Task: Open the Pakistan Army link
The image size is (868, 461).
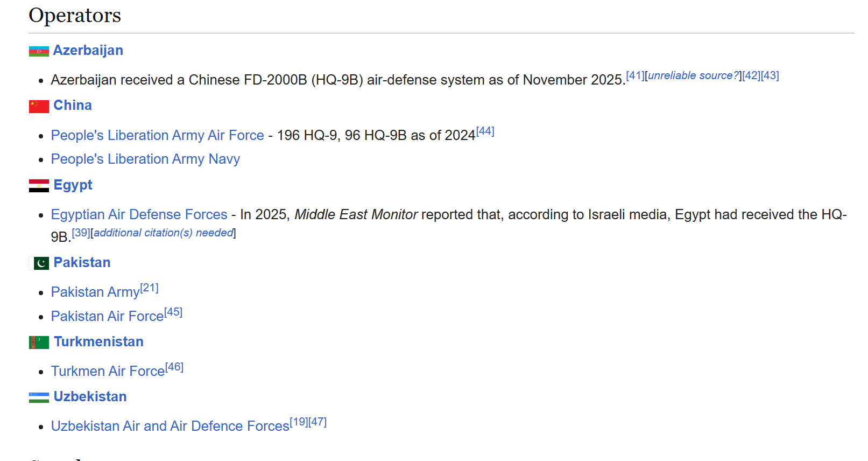Action: click(x=95, y=292)
